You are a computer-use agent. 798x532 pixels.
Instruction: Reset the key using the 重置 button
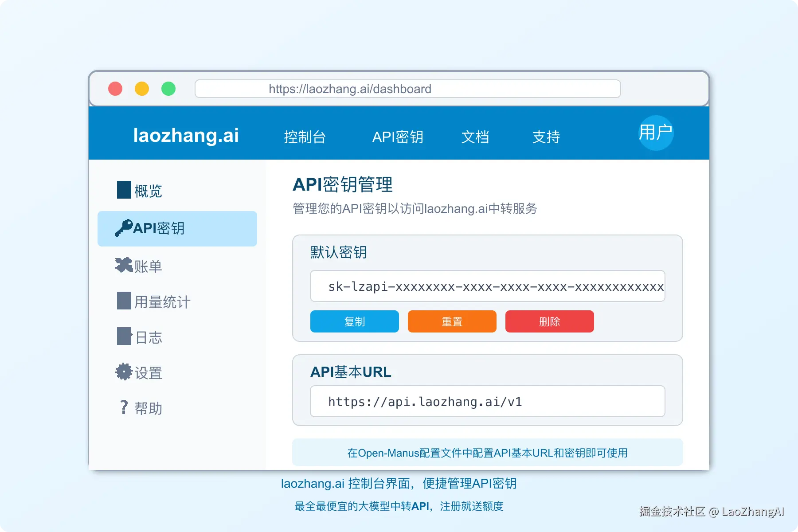(x=452, y=321)
